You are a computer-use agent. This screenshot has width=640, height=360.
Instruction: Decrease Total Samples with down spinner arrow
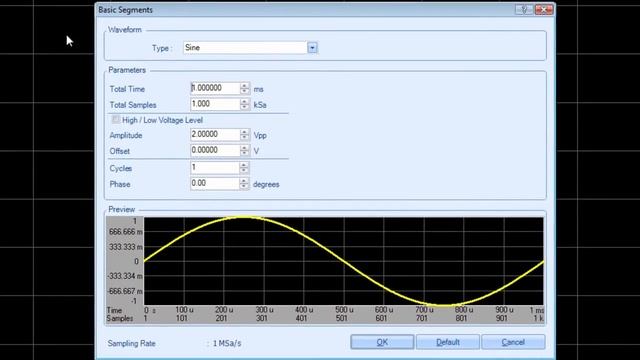click(244, 107)
